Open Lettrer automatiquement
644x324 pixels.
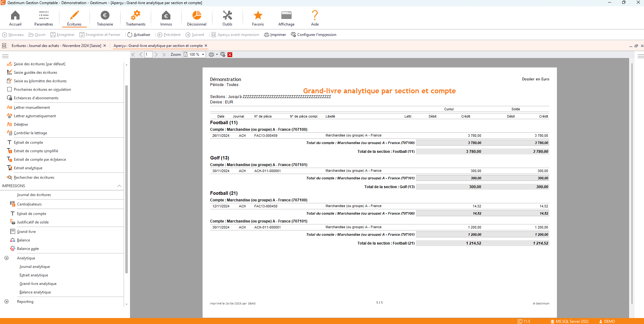(x=35, y=116)
